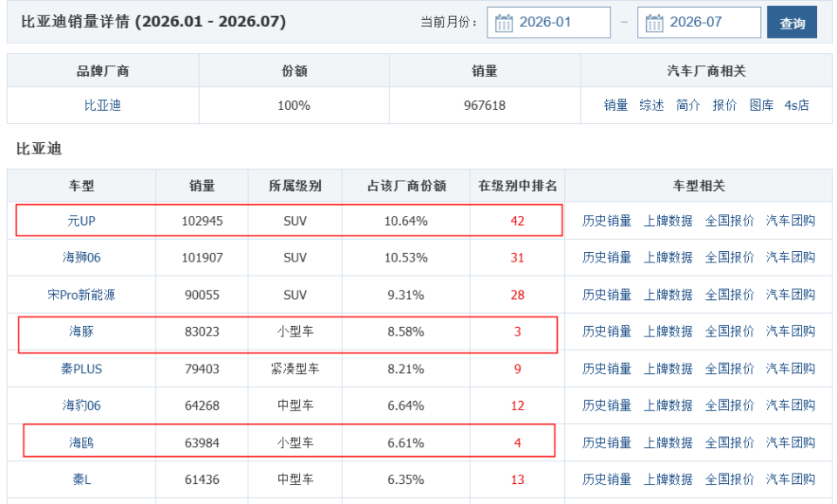View 上牌数据 for 秦L
Screen dimensions: 837x504
tap(669, 480)
